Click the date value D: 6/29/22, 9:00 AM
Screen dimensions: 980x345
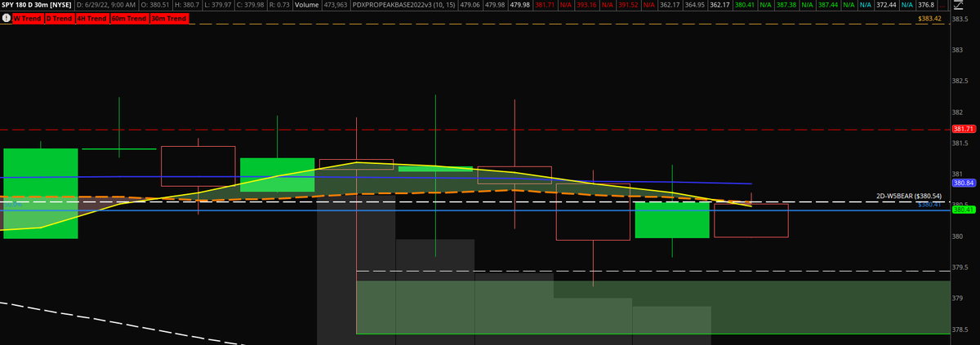pos(106,5)
